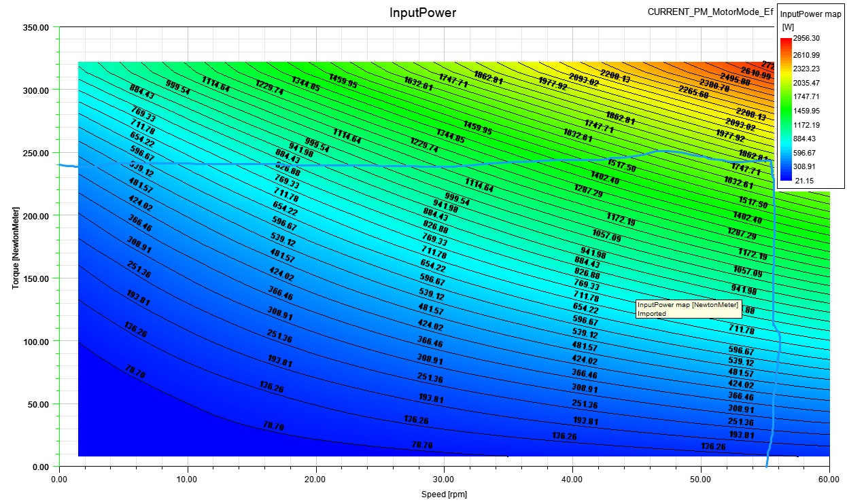Select the Speed [rpm] axis label
Image resolution: width=847 pixels, height=504 pixels.
(x=444, y=494)
